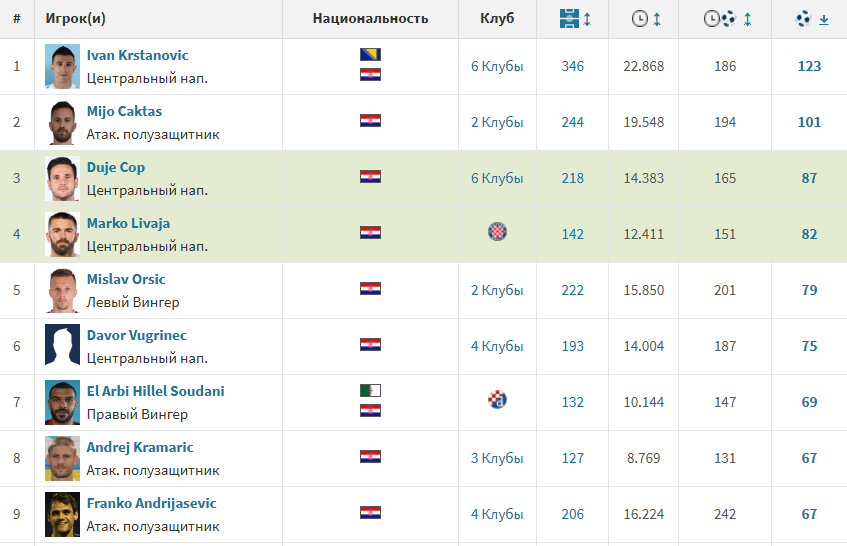
Task: Click El Arbi Hillel Soudani's Algerian flag
Action: pyautogui.click(x=370, y=390)
